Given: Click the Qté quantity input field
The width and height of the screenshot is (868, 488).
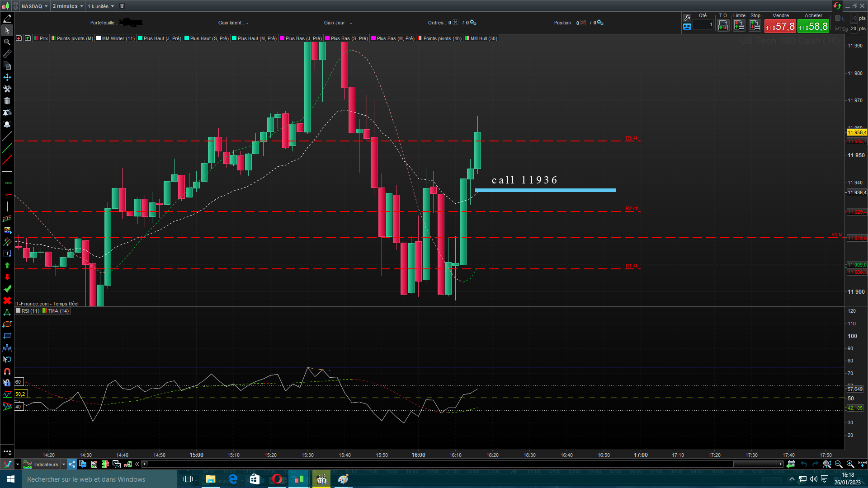Looking at the screenshot, I should tap(703, 25).
